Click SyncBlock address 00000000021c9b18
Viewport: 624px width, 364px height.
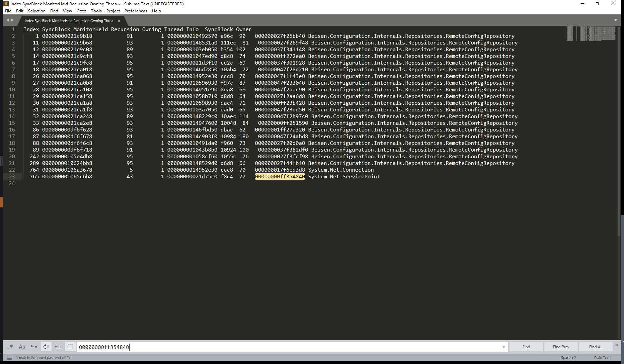pos(67,36)
